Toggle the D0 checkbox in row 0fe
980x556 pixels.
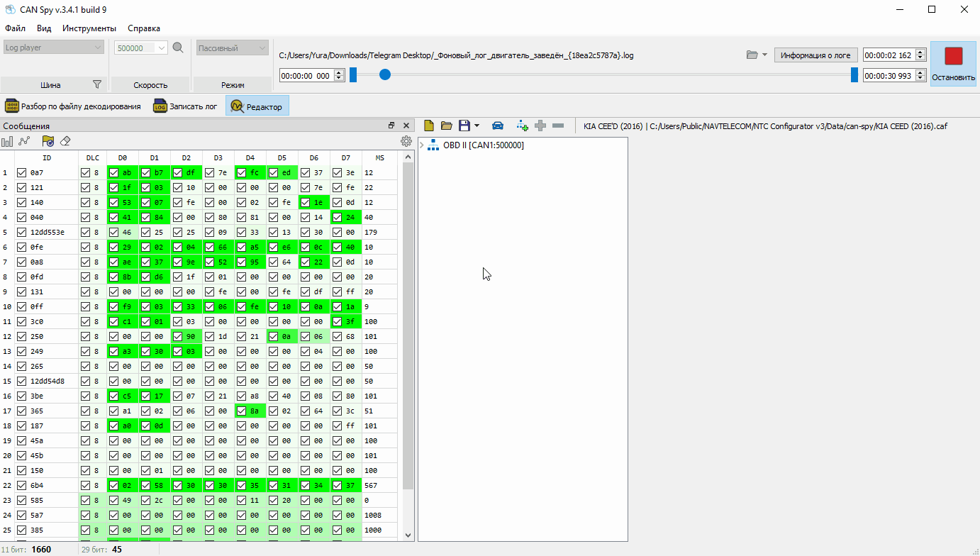pos(113,247)
